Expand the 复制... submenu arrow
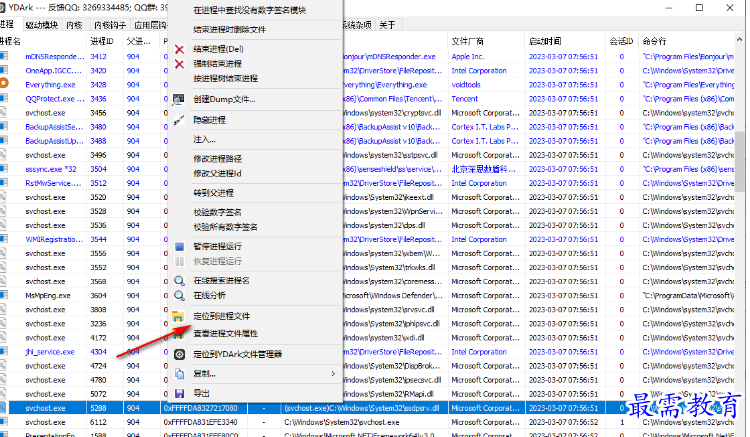750x437 pixels. click(x=333, y=374)
